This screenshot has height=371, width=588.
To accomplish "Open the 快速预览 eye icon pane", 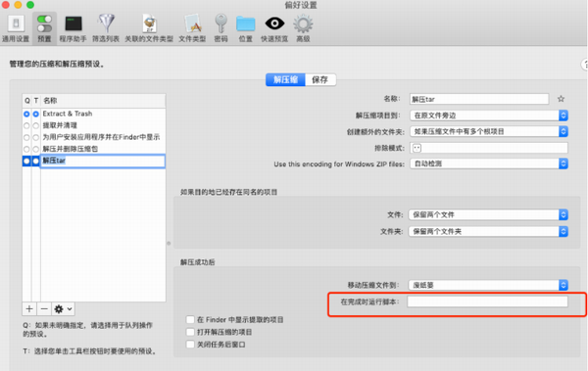I will click(x=274, y=28).
